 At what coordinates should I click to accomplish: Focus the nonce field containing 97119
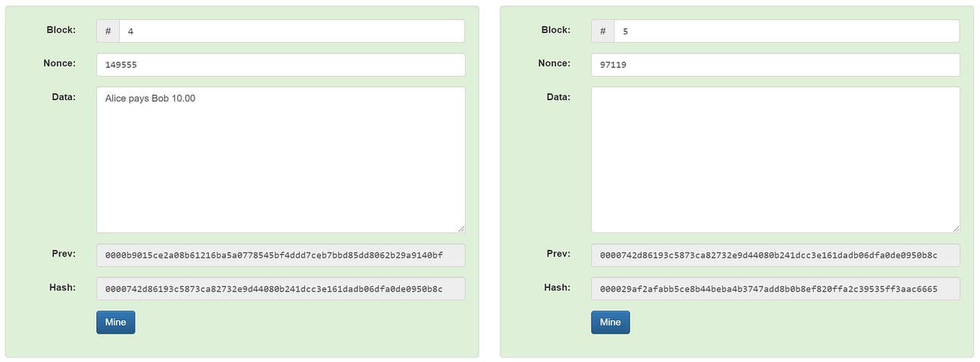point(774,65)
